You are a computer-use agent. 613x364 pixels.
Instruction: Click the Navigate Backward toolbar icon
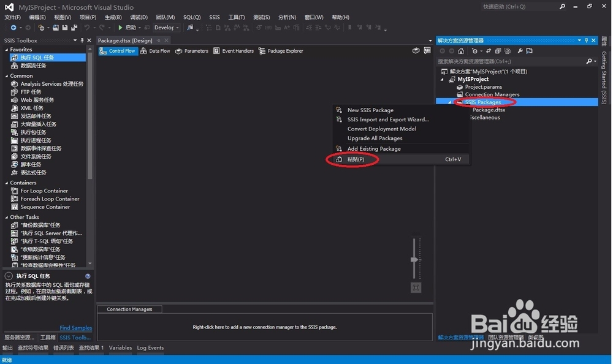(13, 28)
